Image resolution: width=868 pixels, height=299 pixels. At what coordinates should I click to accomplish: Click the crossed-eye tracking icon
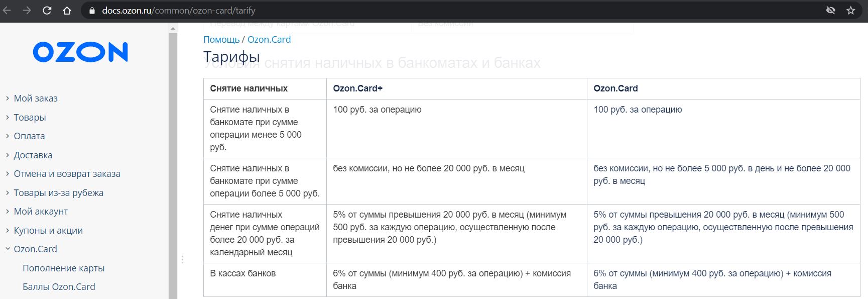click(x=831, y=11)
